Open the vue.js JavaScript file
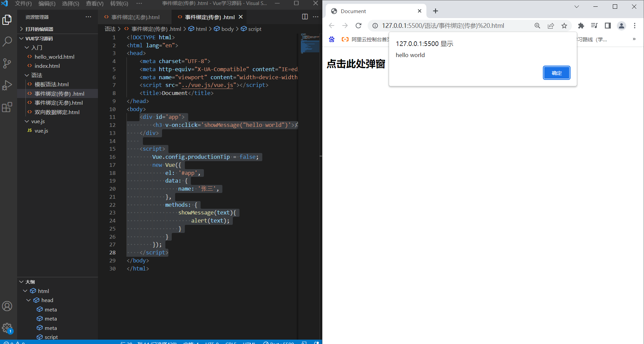The height and width of the screenshot is (344, 644). pyautogui.click(x=41, y=131)
